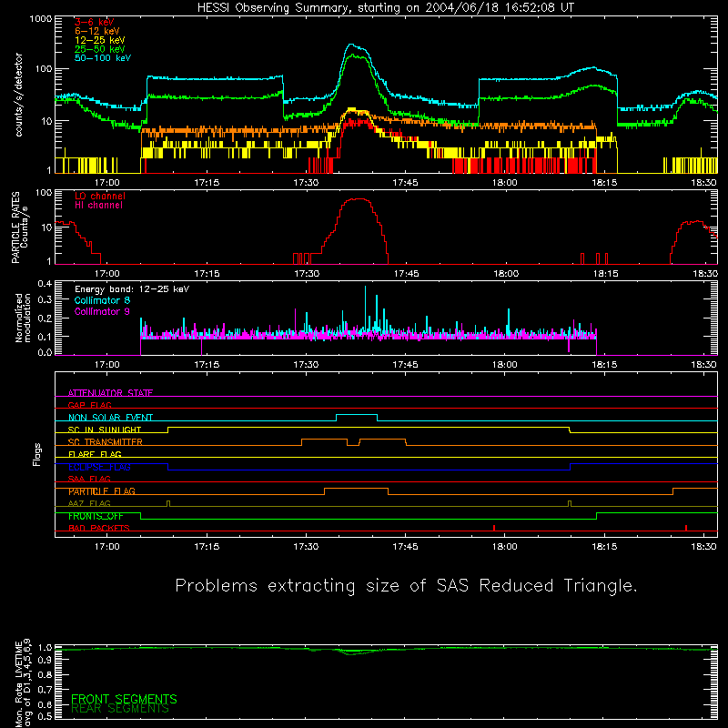Click the 'Problems extracting size of SAS Reduced Triangle.' message
Viewport: 728px width, 728px height.
tap(406, 586)
